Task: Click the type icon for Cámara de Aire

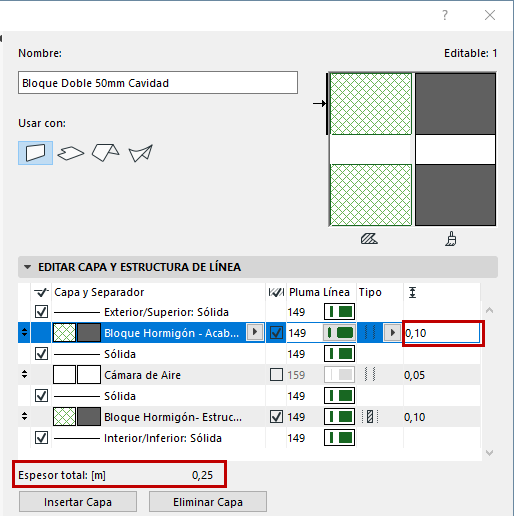Action: (370, 374)
